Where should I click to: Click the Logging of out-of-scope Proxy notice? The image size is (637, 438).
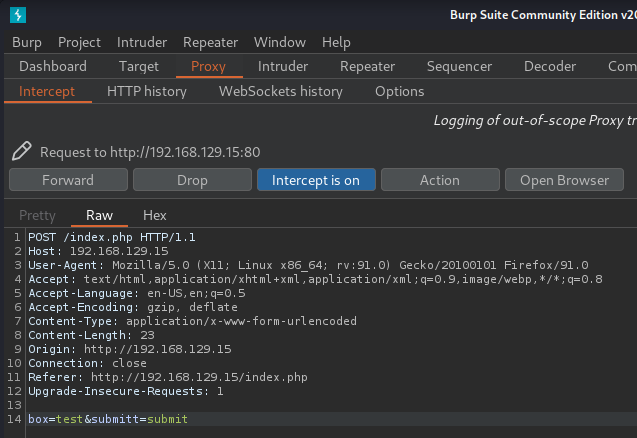coord(535,120)
